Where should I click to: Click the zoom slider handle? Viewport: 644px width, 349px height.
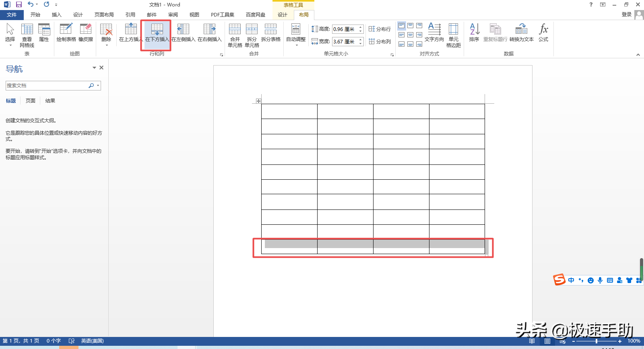[x=596, y=341]
